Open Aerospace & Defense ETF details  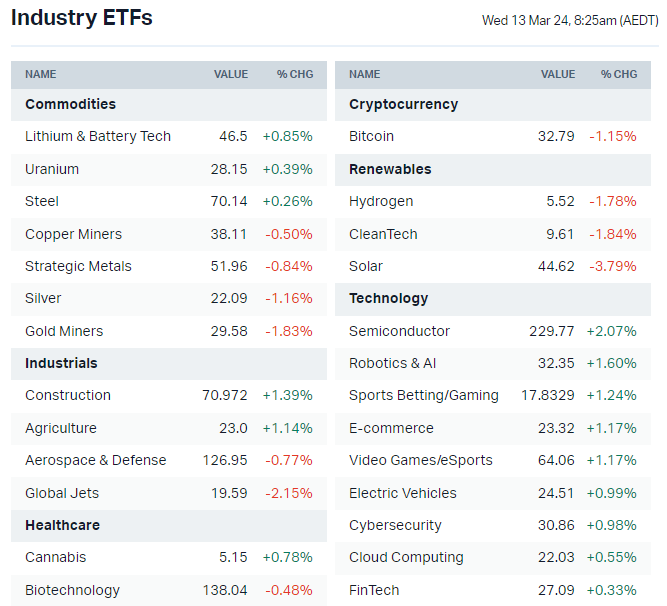[x=96, y=460]
